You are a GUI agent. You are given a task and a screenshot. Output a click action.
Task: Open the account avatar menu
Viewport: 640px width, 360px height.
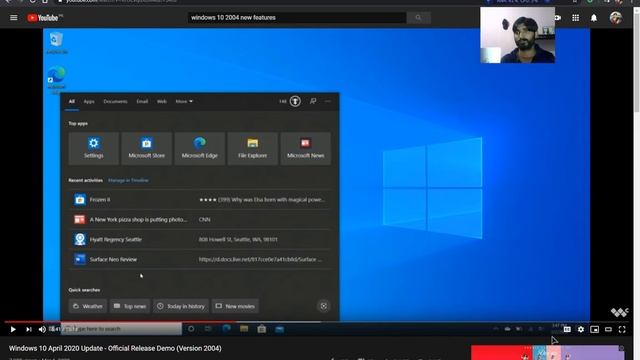click(x=616, y=18)
